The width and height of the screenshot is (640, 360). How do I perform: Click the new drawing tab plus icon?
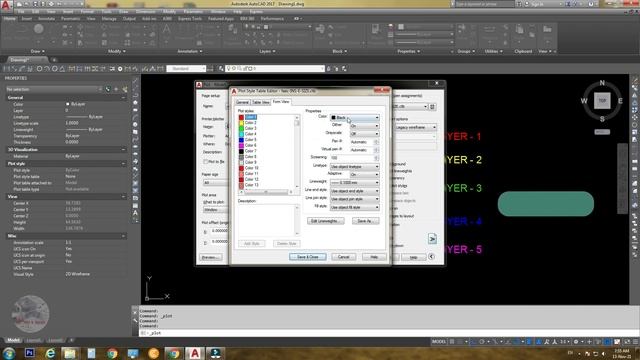[53, 60]
